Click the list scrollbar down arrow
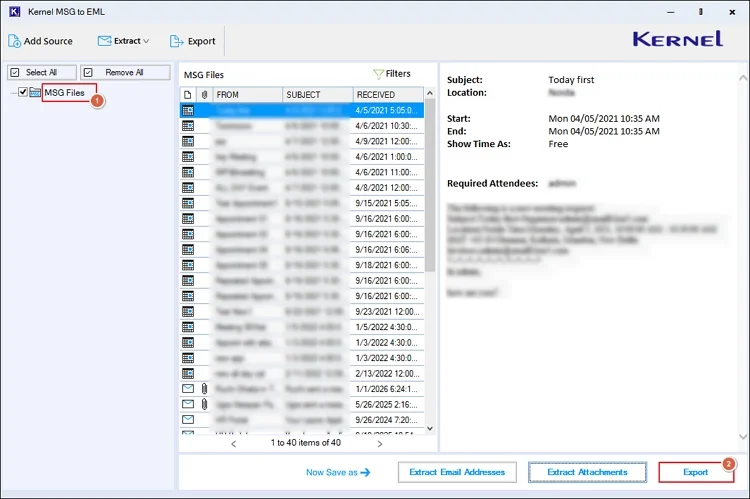 tap(430, 429)
